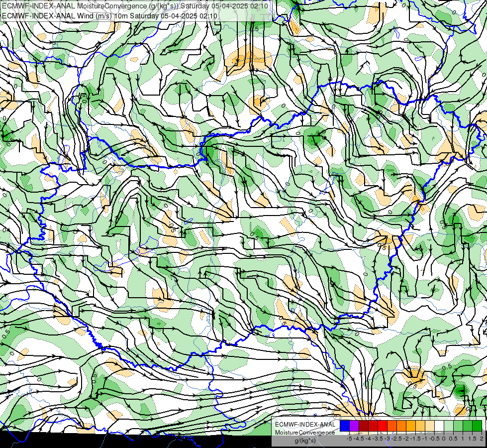Pick the bright red swatch between -3.5 and -3

pyautogui.click(x=383, y=426)
